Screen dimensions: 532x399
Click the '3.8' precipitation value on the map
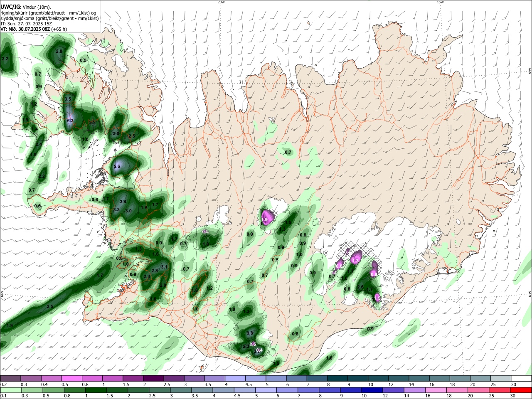tap(250, 333)
